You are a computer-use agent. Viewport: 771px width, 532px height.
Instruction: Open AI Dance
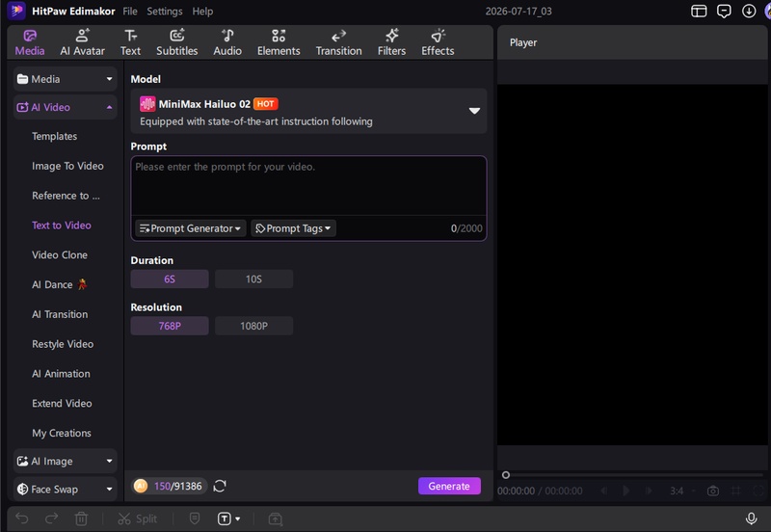point(59,284)
